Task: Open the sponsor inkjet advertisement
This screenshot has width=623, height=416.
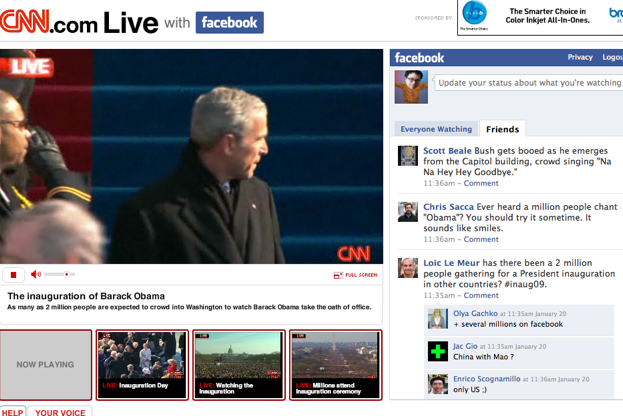Action: (540, 17)
